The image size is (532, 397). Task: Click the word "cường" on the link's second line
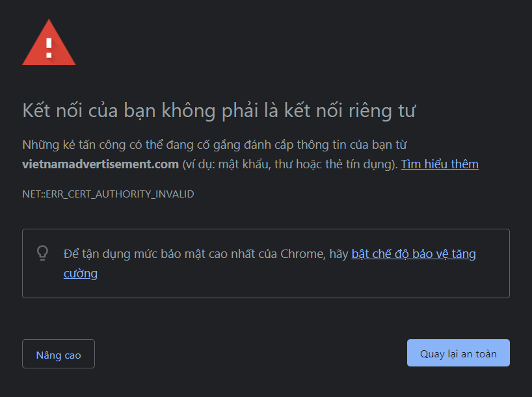81,274
